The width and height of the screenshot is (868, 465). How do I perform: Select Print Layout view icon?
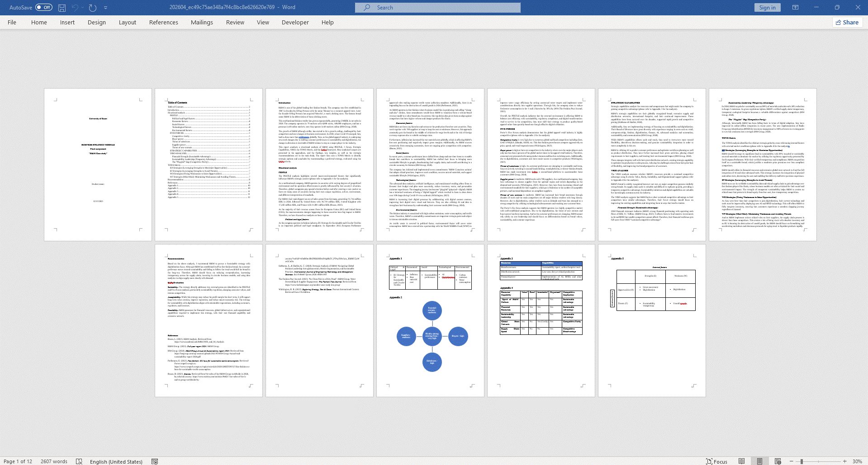[759, 461]
